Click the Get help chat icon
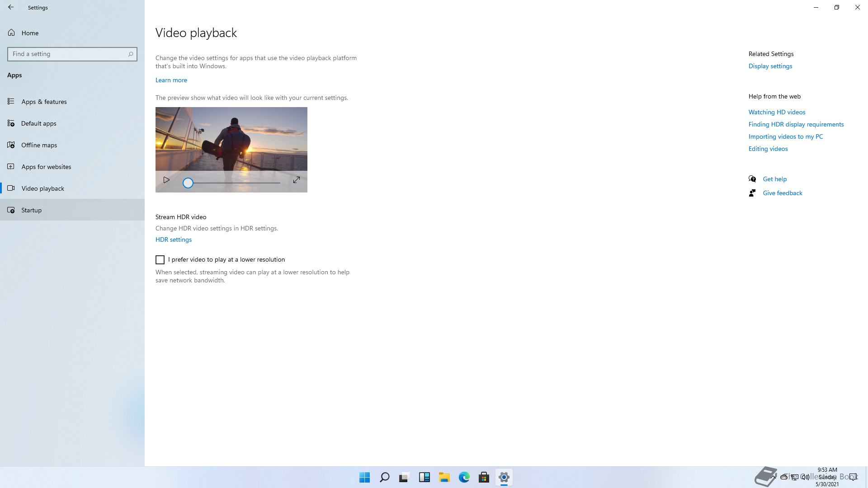This screenshot has width=868, height=488. pyautogui.click(x=752, y=179)
